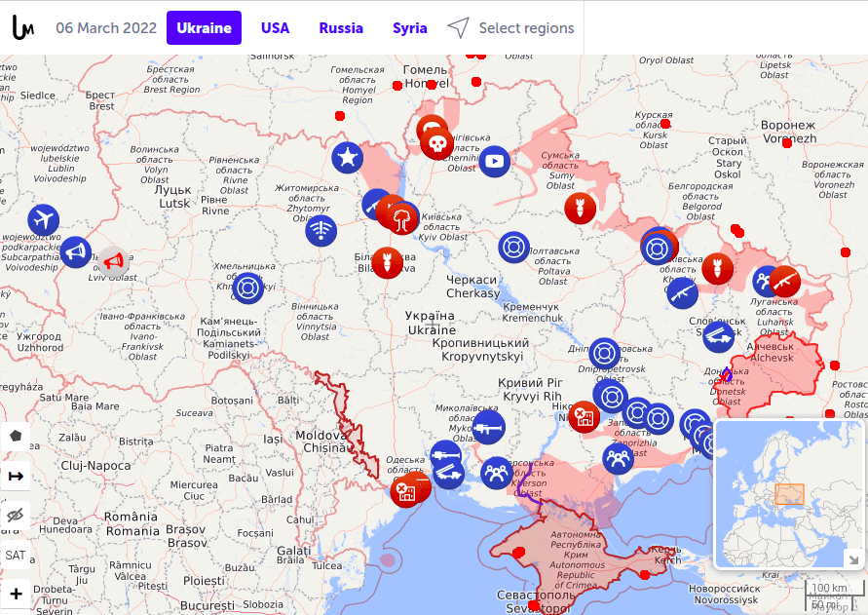Image resolution: width=868 pixels, height=615 pixels.
Task: Click the pentagon shape tool in the sidebar
Action: (16, 436)
